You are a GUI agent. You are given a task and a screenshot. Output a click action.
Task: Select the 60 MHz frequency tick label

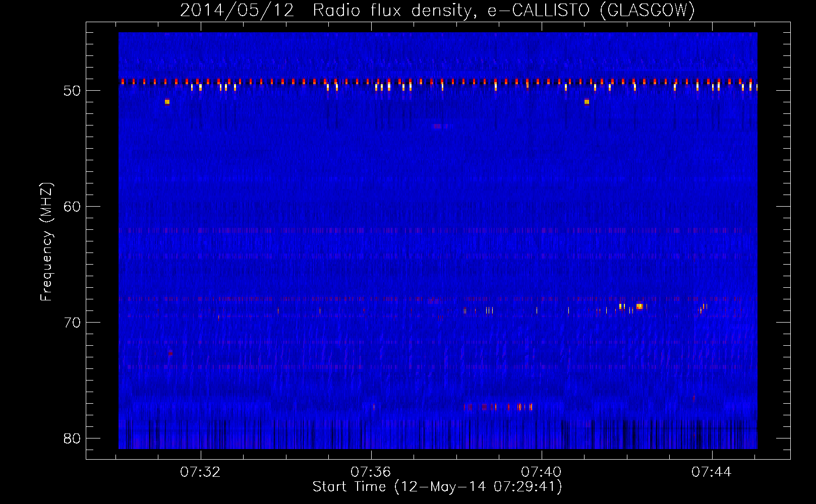(x=72, y=207)
